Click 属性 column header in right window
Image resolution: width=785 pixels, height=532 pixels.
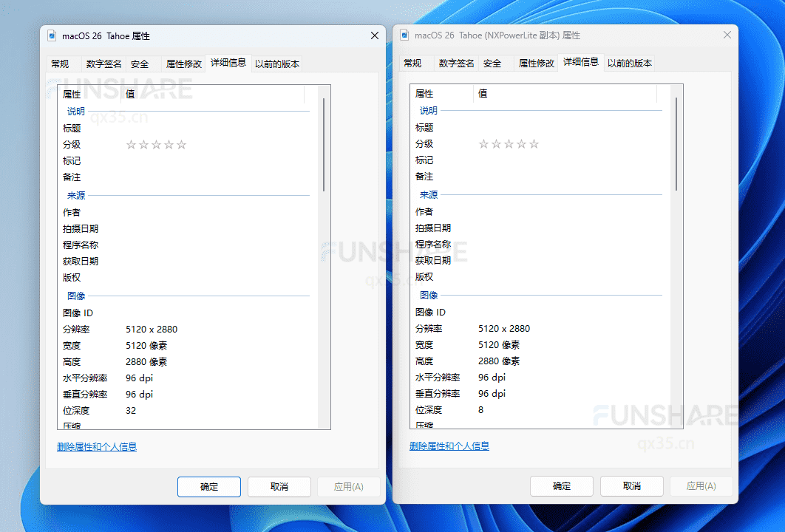pyautogui.click(x=442, y=94)
